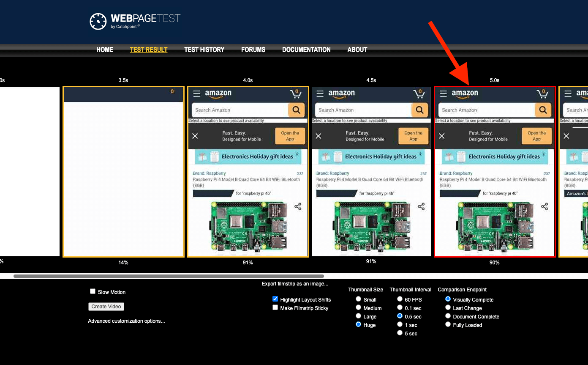Click search magnifier in 4.5s frame
Image resolution: width=588 pixels, height=365 pixels.
point(420,110)
